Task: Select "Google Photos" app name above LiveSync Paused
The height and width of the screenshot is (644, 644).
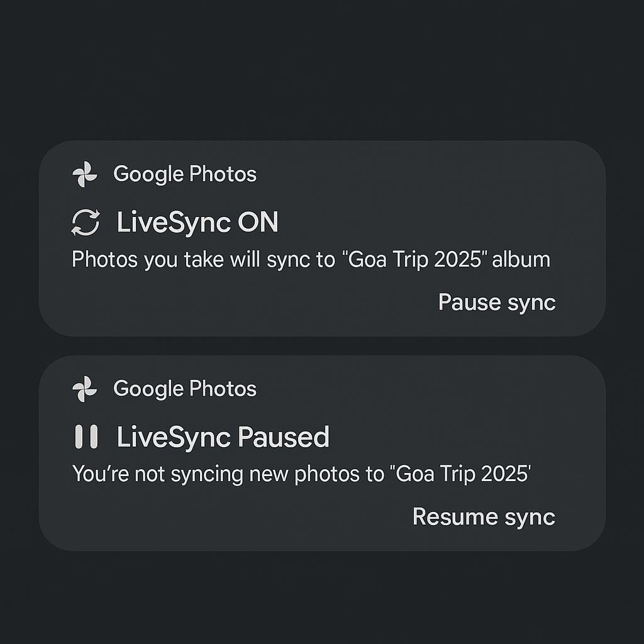Action: pyautogui.click(x=185, y=389)
